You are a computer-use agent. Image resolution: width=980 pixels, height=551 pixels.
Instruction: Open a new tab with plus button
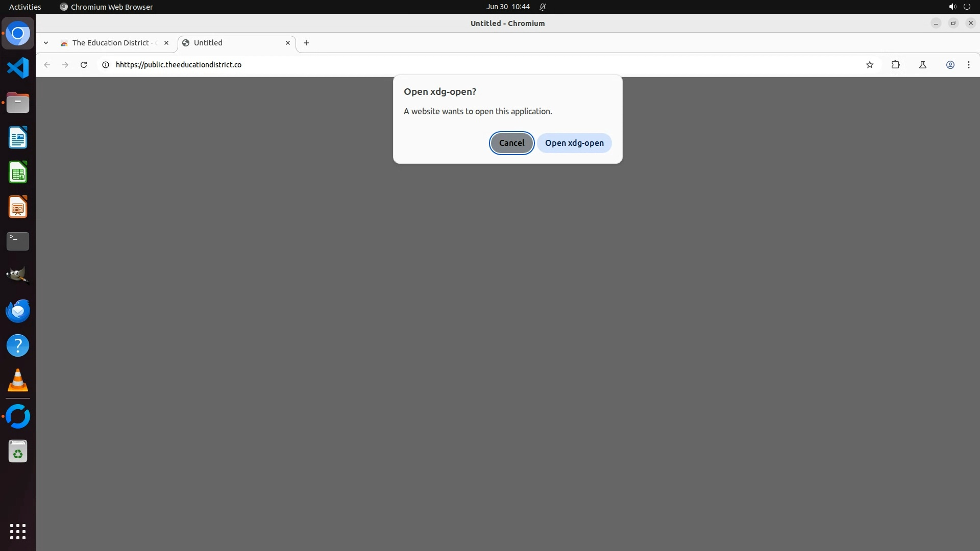[306, 43]
